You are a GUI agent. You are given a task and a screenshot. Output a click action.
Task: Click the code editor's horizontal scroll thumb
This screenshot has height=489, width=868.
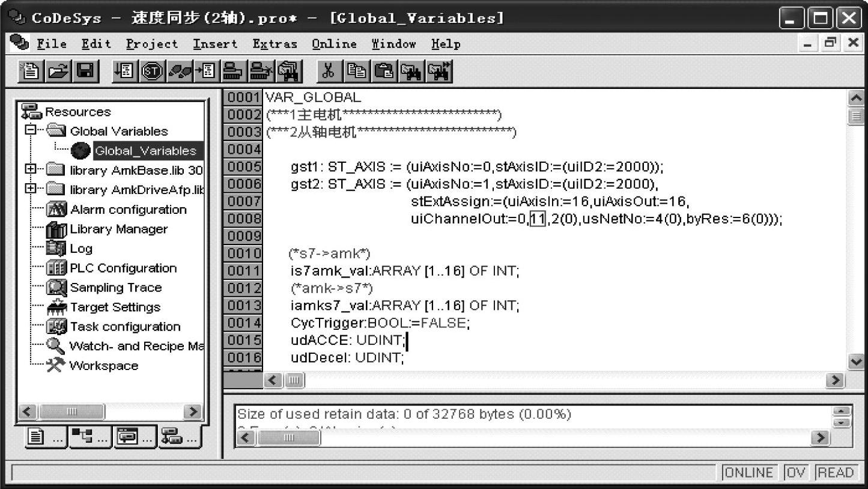pyautogui.click(x=294, y=380)
